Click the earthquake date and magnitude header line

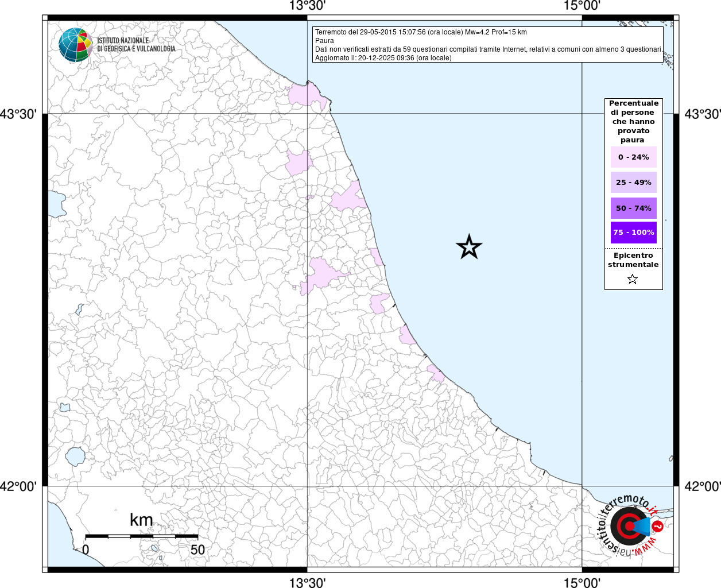click(421, 32)
